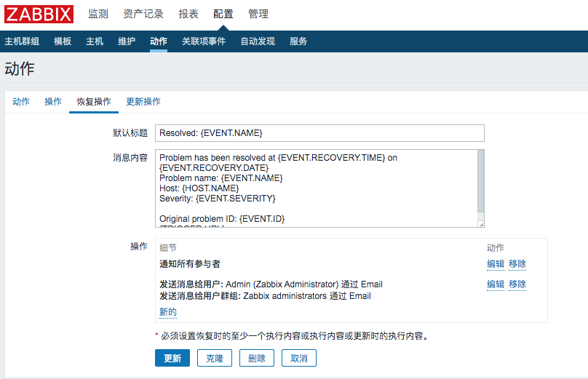The image size is (588, 379).
Task: Switch to the 更新操作 tab
Action: (x=143, y=102)
